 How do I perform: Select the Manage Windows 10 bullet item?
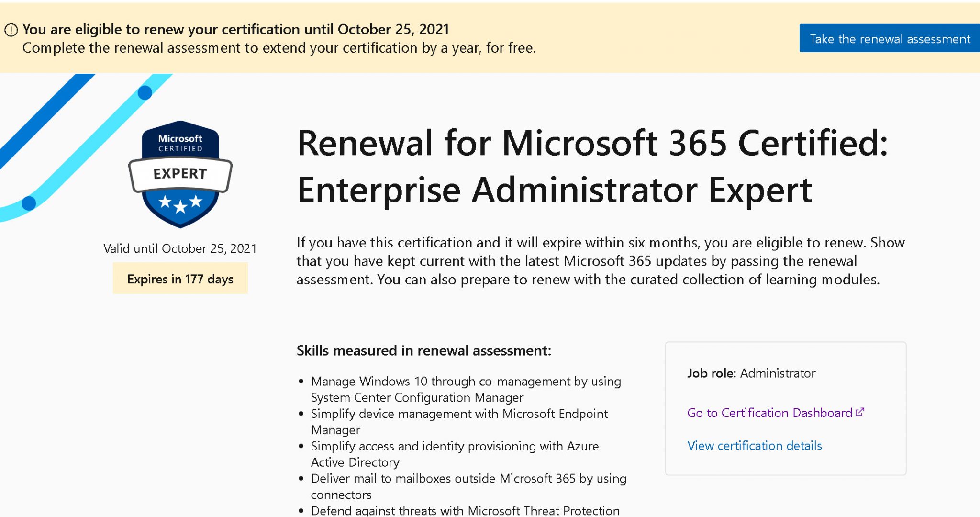point(467,389)
